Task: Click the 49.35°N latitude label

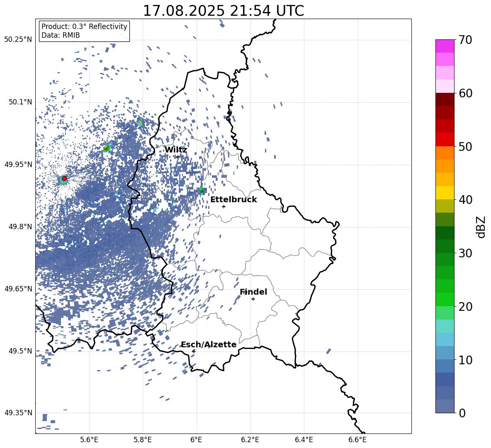Action: click(x=18, y=413)
